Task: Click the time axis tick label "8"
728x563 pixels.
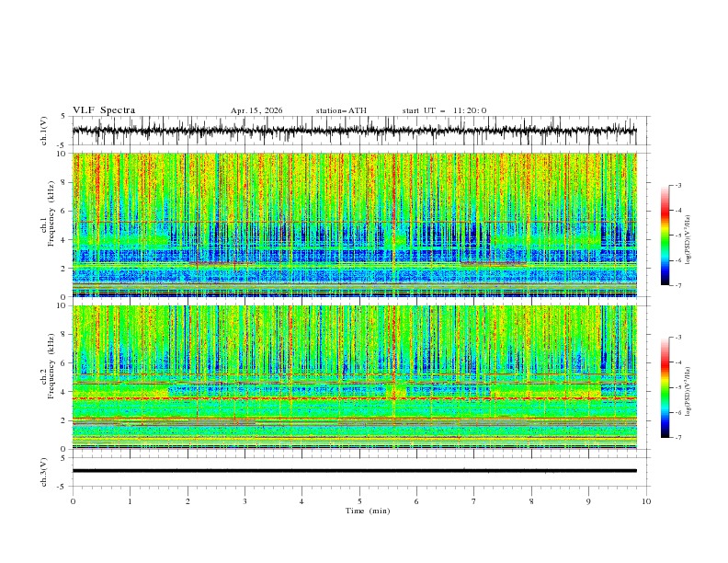Action: point(531,501)
